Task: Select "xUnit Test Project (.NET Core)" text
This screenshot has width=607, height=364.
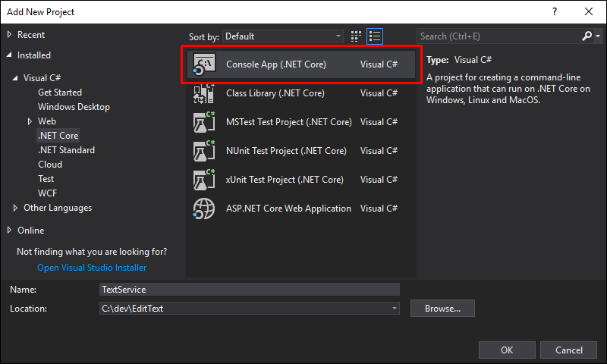Action: pos(285,180)
